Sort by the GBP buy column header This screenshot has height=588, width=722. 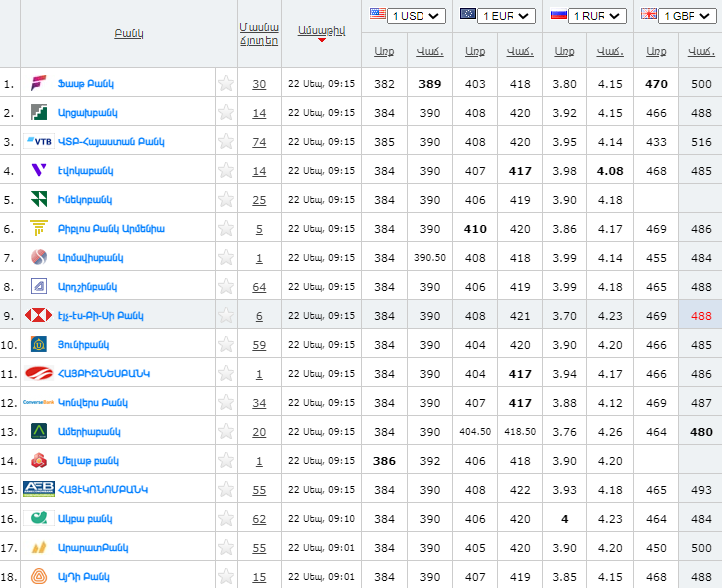(656, 51)
